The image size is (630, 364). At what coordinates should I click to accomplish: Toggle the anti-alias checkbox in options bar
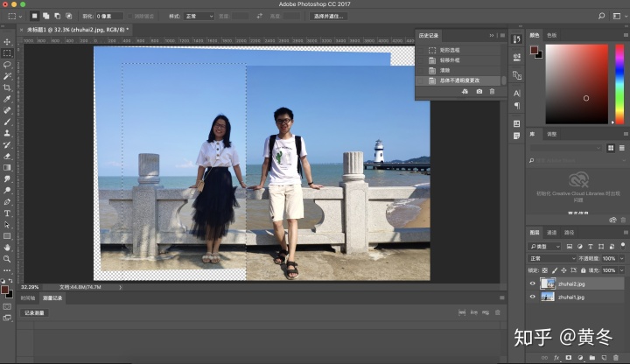131,16
